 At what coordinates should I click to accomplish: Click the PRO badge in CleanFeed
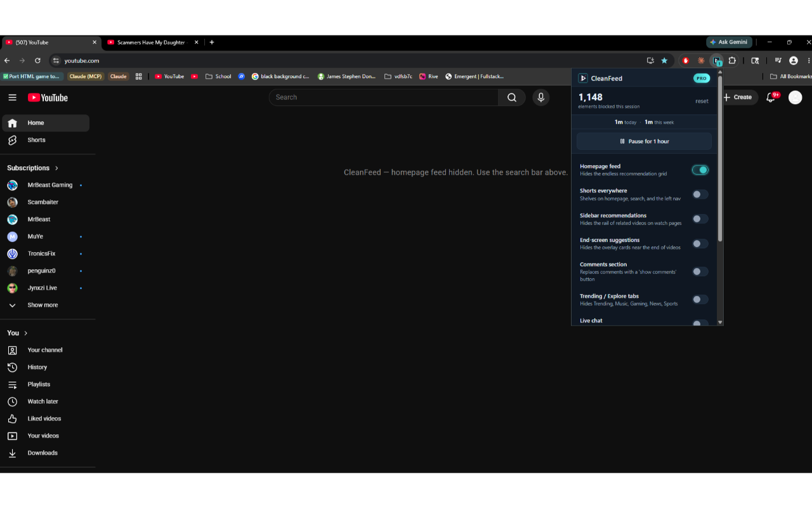point(702,78)
